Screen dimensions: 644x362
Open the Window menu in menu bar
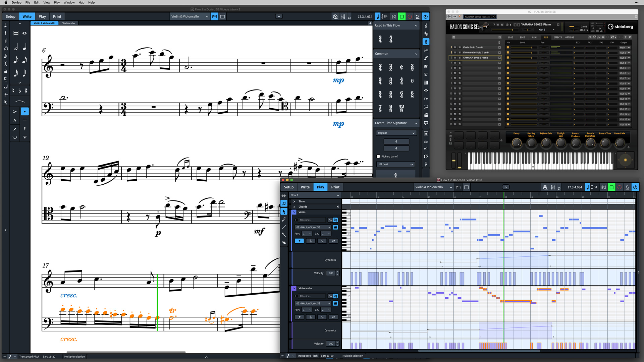click(69, 2)
